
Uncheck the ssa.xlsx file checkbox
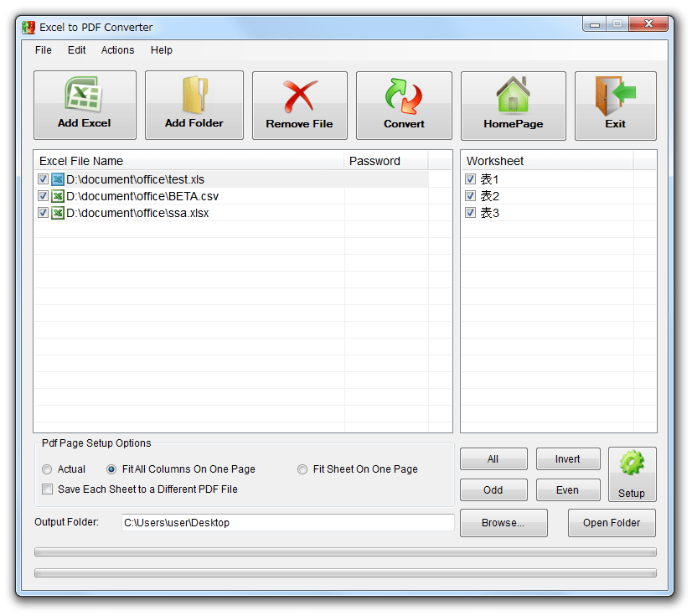[x=43, y=213]
